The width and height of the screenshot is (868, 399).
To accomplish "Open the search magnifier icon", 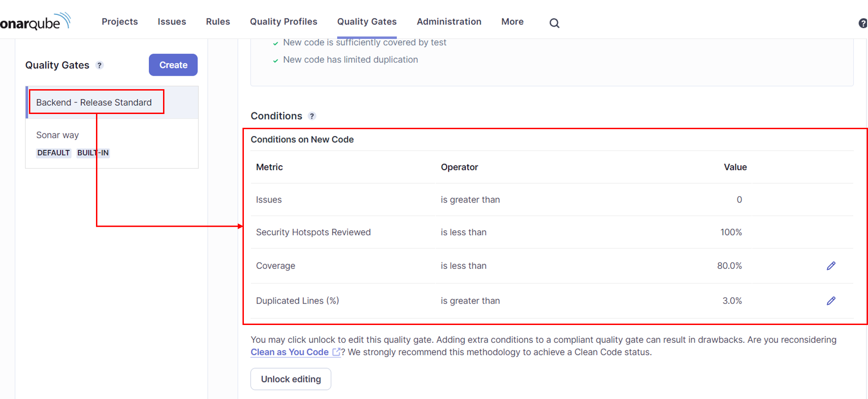I will point(554,23).
